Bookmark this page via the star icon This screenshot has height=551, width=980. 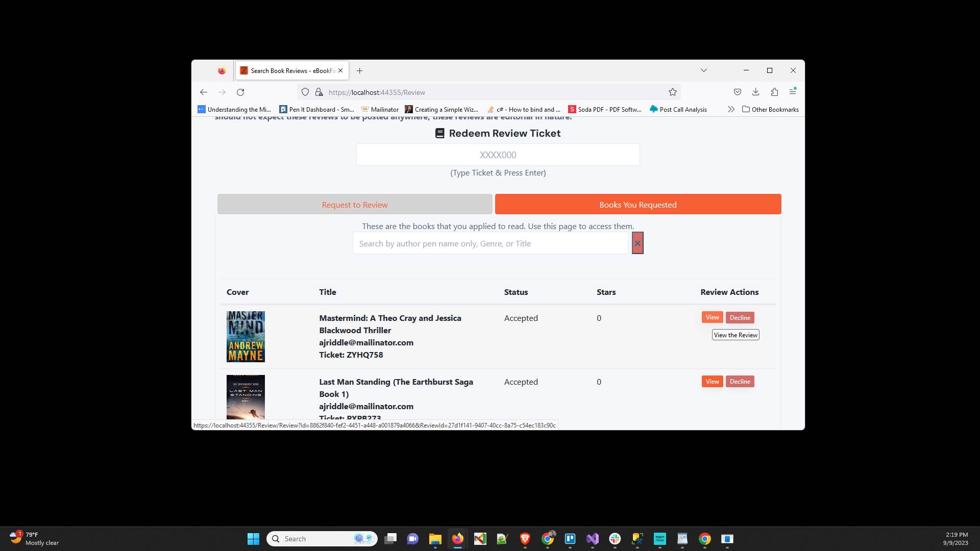[x=672, y=92]
